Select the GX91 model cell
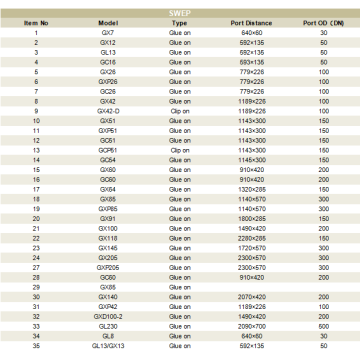The width and height of the screenshot is (360, 360). point(108,219)
